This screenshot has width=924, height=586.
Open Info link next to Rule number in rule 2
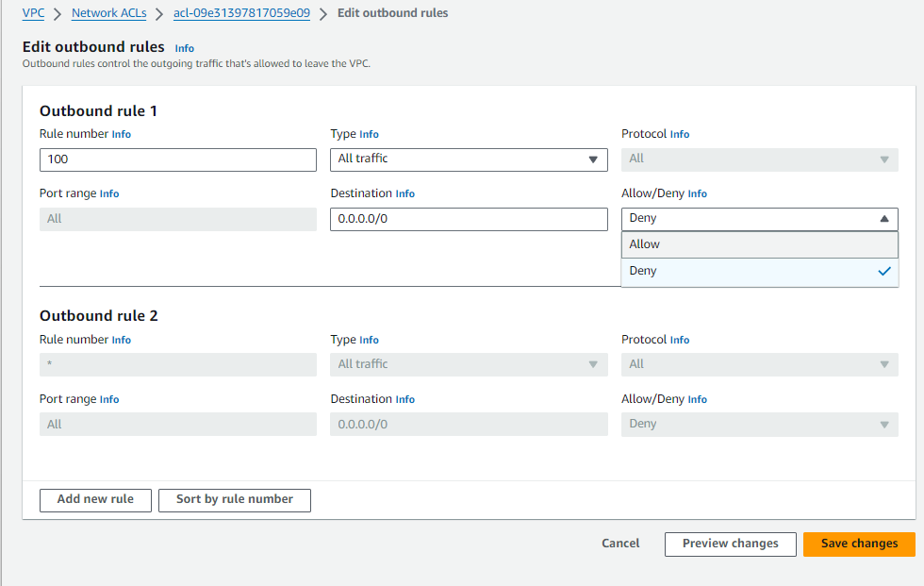tap(122, 340)
